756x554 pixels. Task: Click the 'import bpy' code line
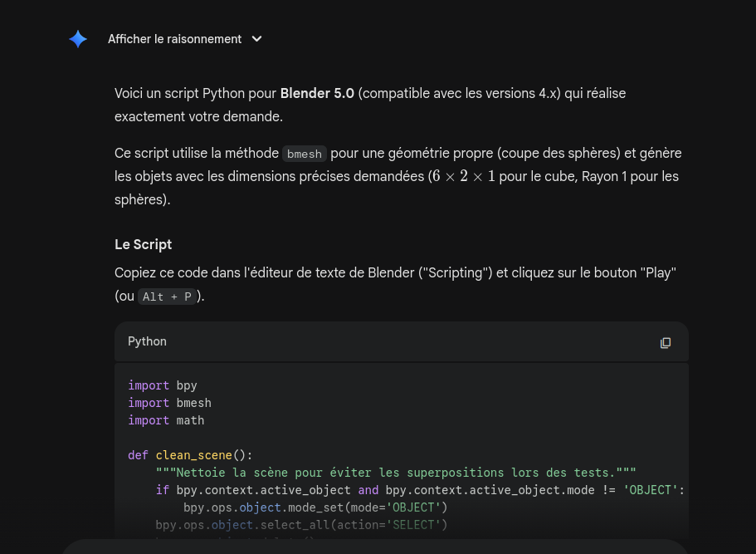click(x=162, y=385)
